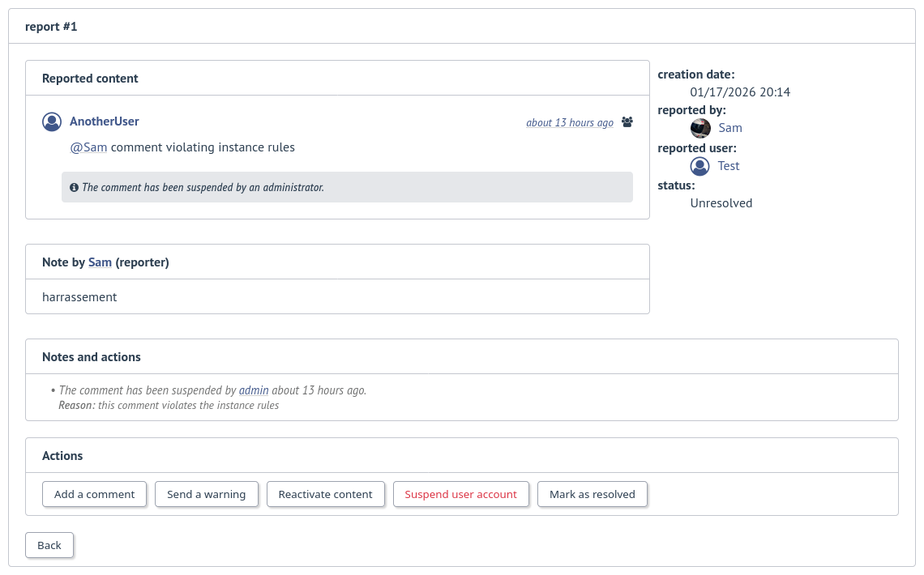This screenshot has width=924, height=575.
Task: Open the admin link in Notes and actions
Action: (x=254, y=390)
